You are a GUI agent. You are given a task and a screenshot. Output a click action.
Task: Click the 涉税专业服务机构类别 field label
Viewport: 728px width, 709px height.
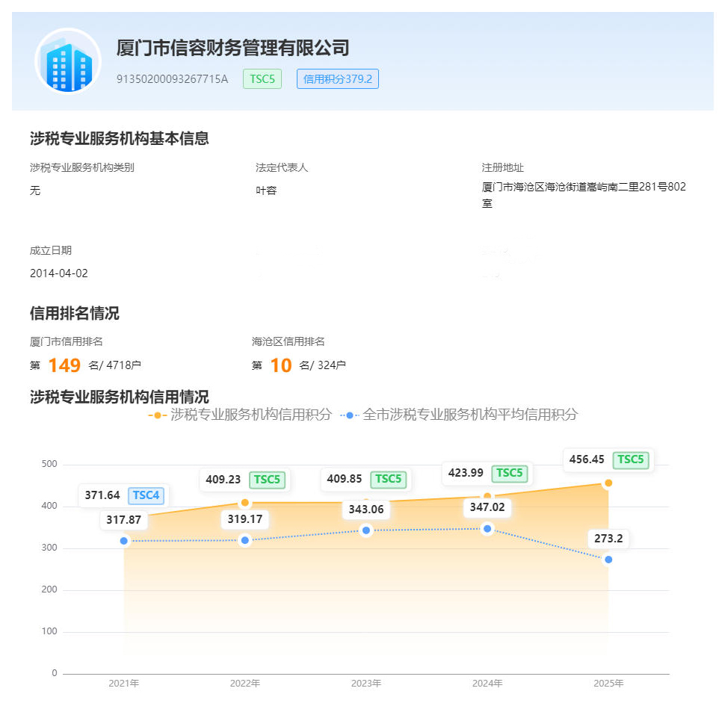click(x=82, y=167)
